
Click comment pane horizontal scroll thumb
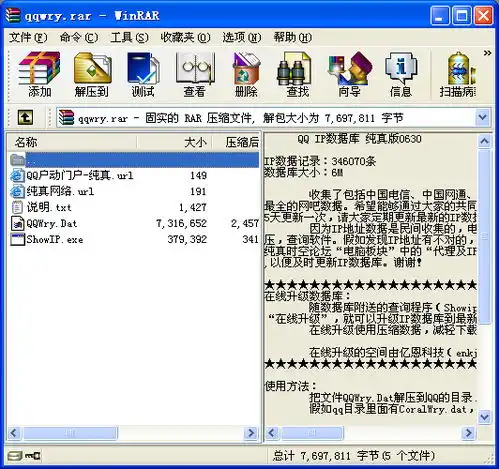pyautogui.click(x=312, y=433)
